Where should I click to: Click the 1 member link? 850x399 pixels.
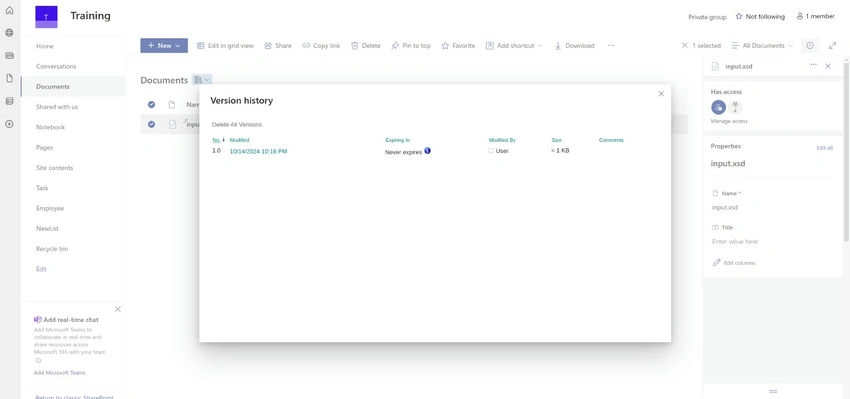[815, 17]
